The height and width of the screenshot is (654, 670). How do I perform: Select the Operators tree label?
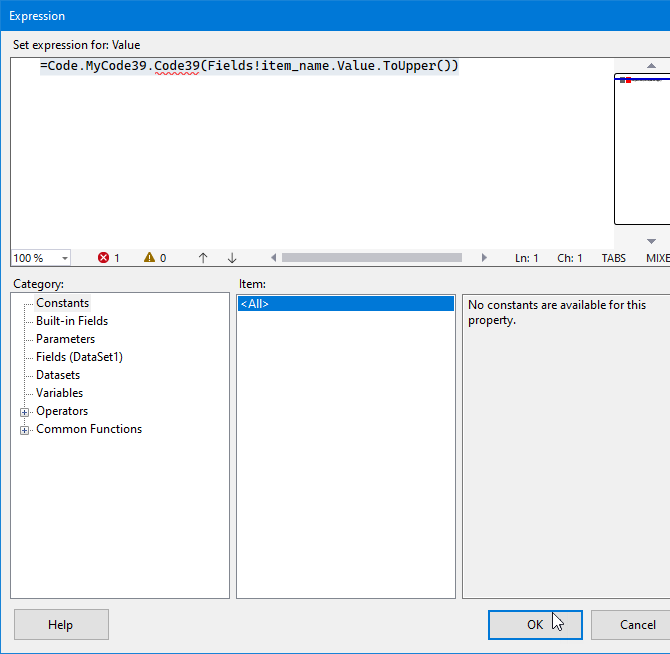(62, 411)
